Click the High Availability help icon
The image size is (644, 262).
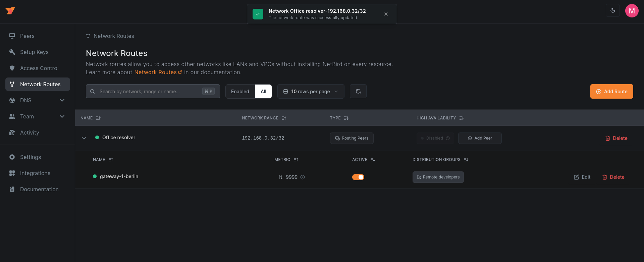coord(448,138)
